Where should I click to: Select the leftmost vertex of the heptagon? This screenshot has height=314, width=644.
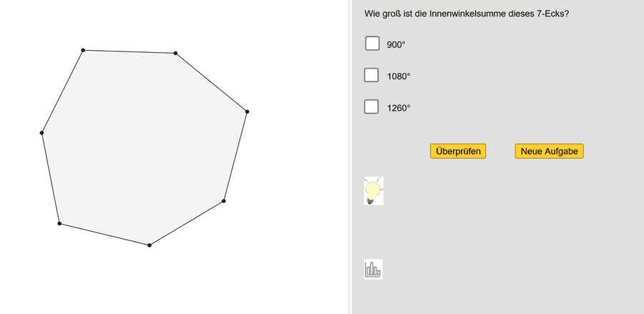pos(42,133)
